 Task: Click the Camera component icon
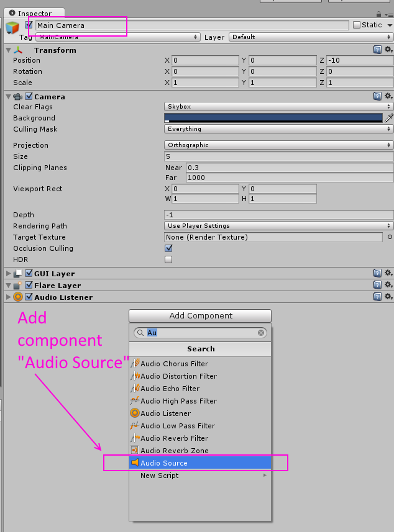coord(18,97)
